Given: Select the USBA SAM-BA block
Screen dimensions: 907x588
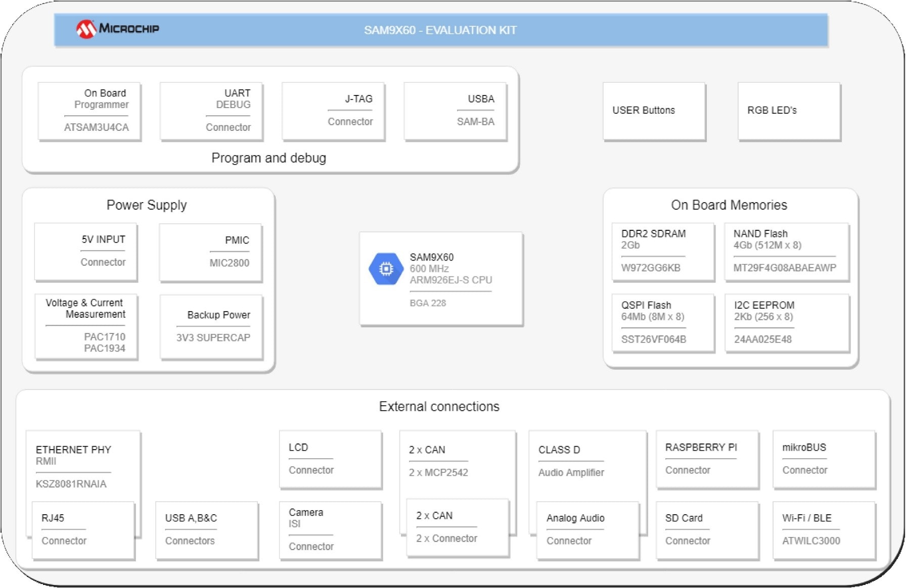Looking at the screenshot, I should click(x=455, y=111).
